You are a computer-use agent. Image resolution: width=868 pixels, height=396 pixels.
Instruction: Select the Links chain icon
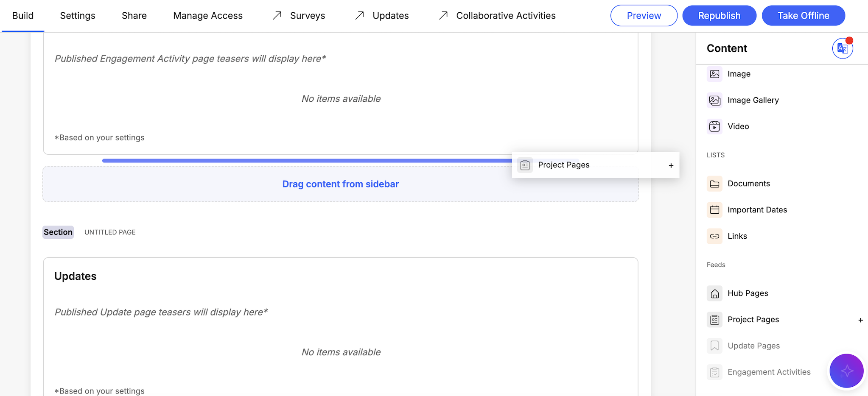(x=714, y=236)
